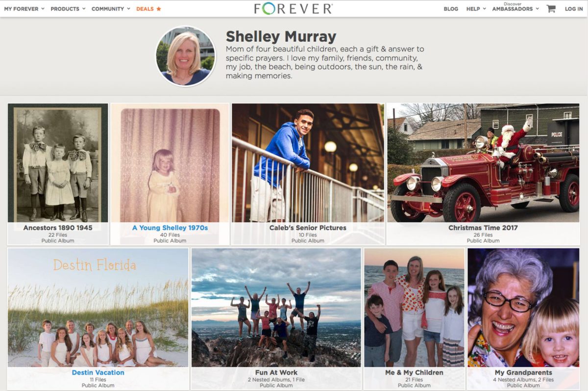Open the Discover Ambassadors dropdown

[515, 7]
